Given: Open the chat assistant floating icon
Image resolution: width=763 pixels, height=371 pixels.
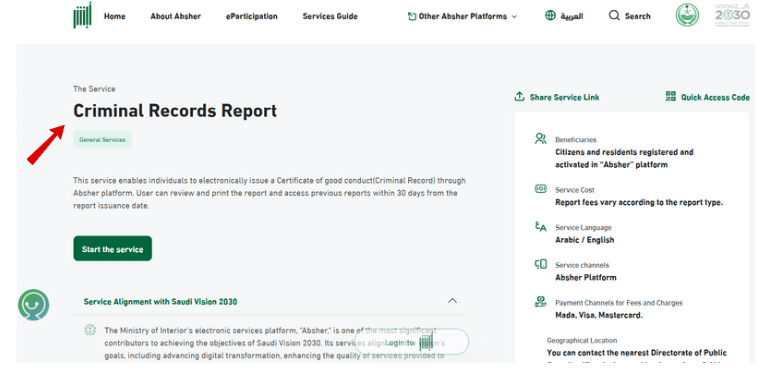Looking at the screenshot, I should click(x=34, y=304).
